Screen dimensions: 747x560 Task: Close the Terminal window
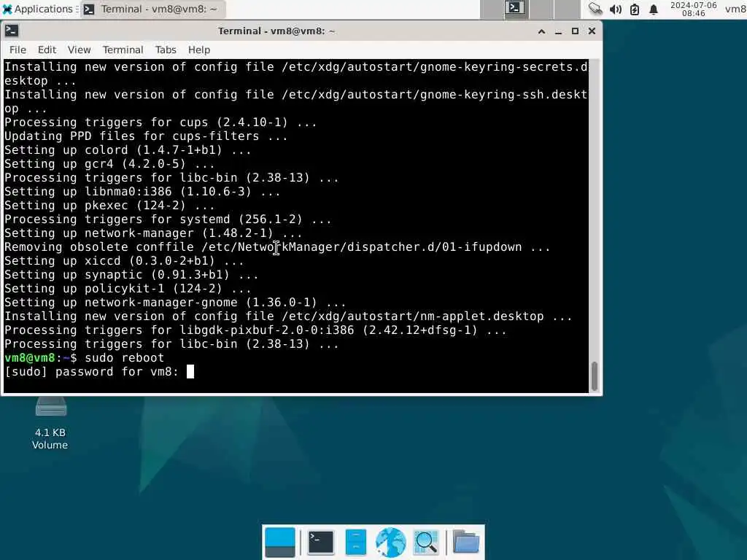click(x=592, y=31)
